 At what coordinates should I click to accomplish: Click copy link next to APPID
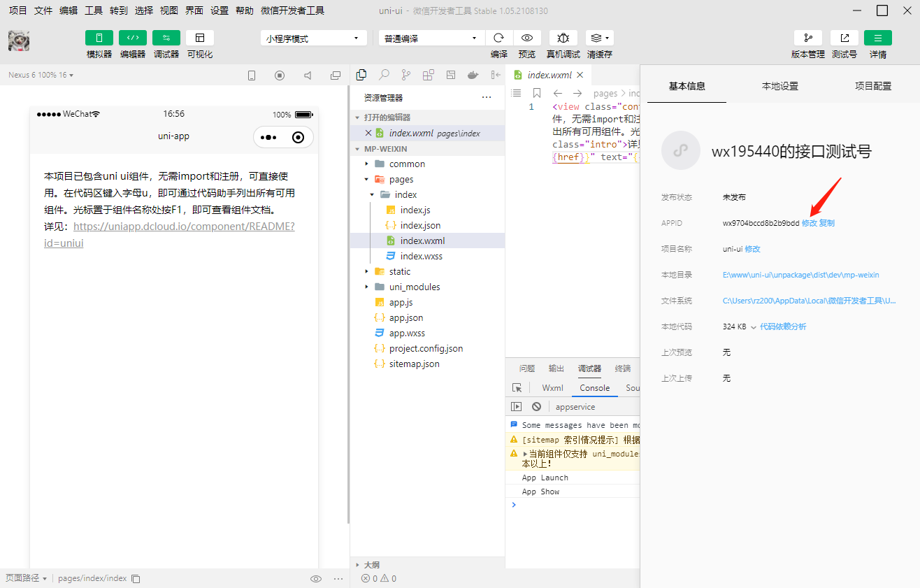pyautogui.click(x=827, y=223)
